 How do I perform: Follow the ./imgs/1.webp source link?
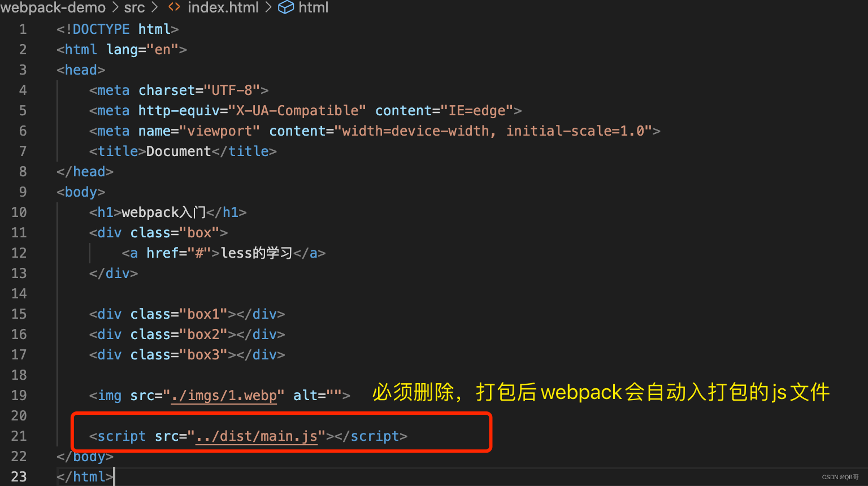224,396
